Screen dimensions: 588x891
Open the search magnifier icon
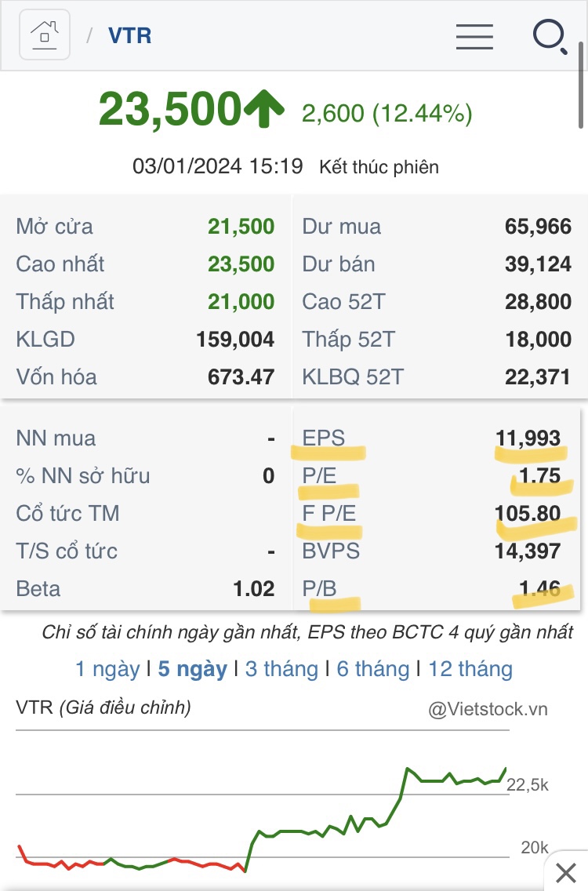coord(550,36)
